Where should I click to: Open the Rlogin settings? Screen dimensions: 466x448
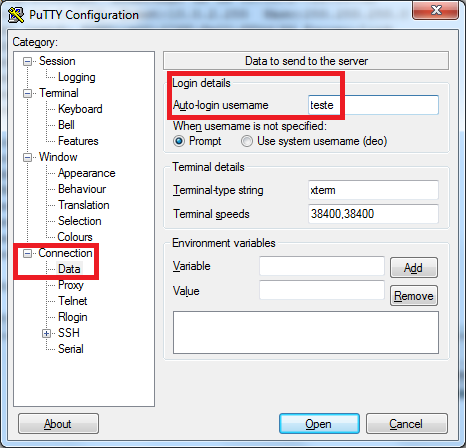point(72,317)
